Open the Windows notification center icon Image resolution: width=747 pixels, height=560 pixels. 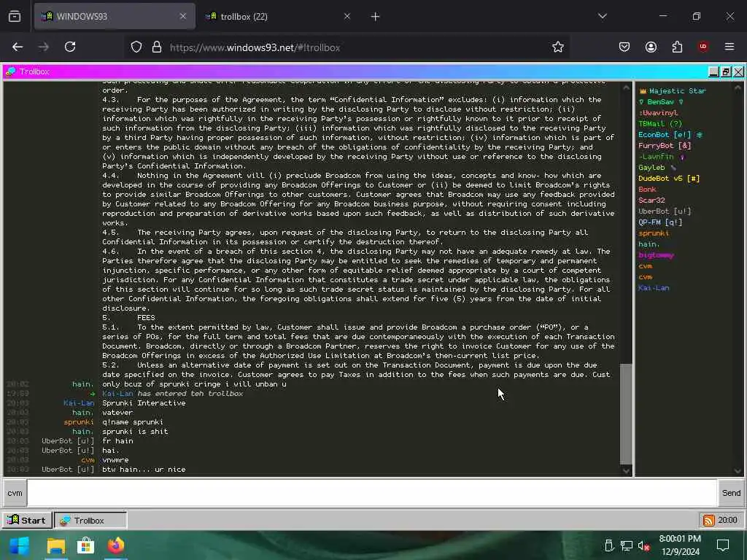tap(723, 545)
